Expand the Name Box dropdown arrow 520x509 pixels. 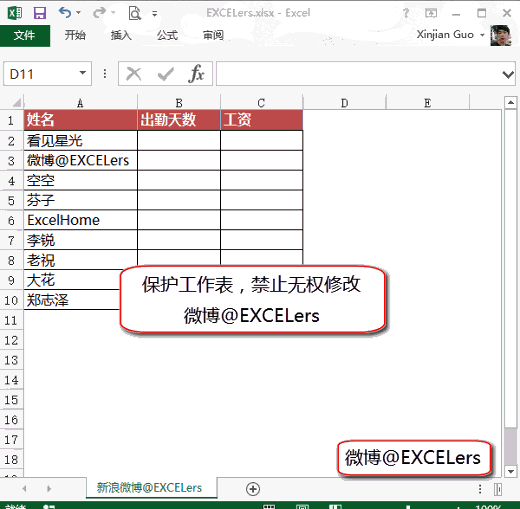point(83,73)
